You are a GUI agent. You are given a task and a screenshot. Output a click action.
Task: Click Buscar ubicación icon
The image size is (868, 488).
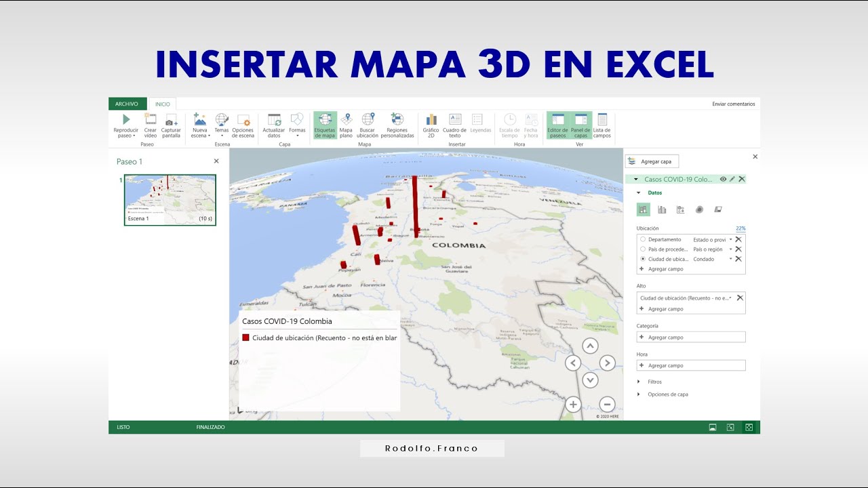click(x=368, y=119)
